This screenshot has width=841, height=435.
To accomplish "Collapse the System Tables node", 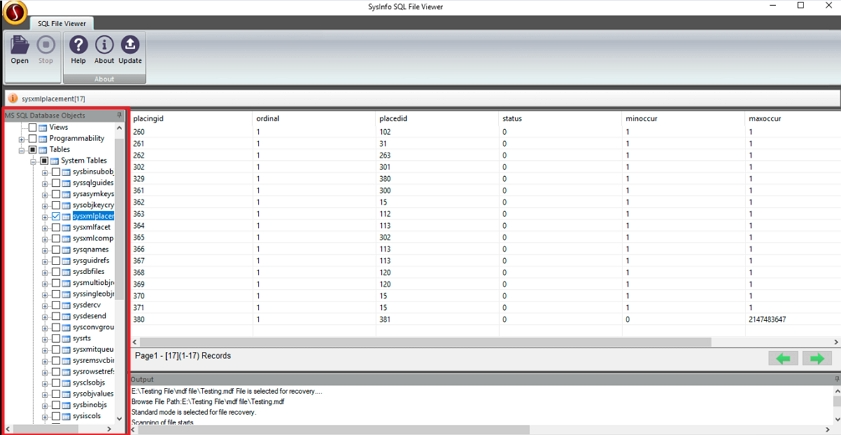I will [33, 161].
